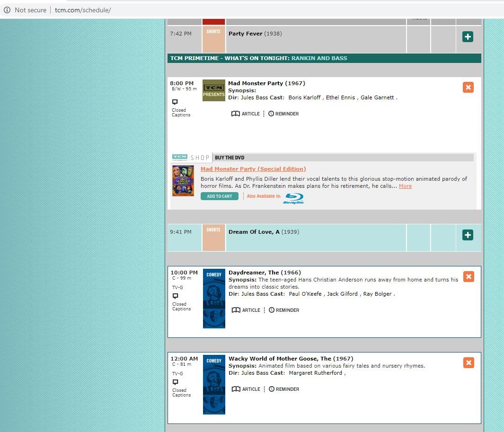
Task: Click the TCM Presents badge for Mad Monster Party
Action: pyautogui.click(x=214, y=90)
